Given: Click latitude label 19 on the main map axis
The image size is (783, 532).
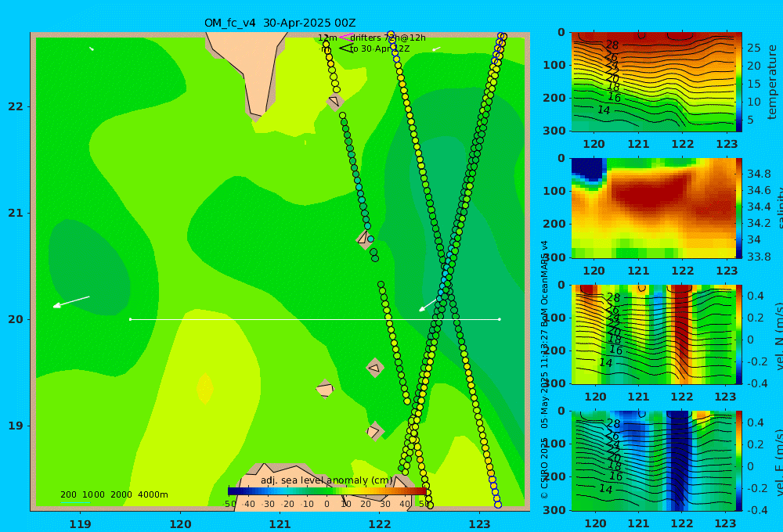Looking at the screenshot, I should [x=16, y=426].
